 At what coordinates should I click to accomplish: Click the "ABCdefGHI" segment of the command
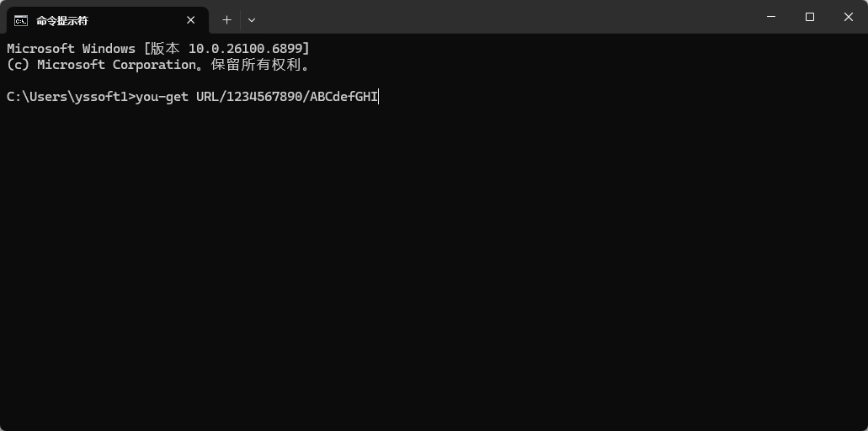[x=343, y=97]
